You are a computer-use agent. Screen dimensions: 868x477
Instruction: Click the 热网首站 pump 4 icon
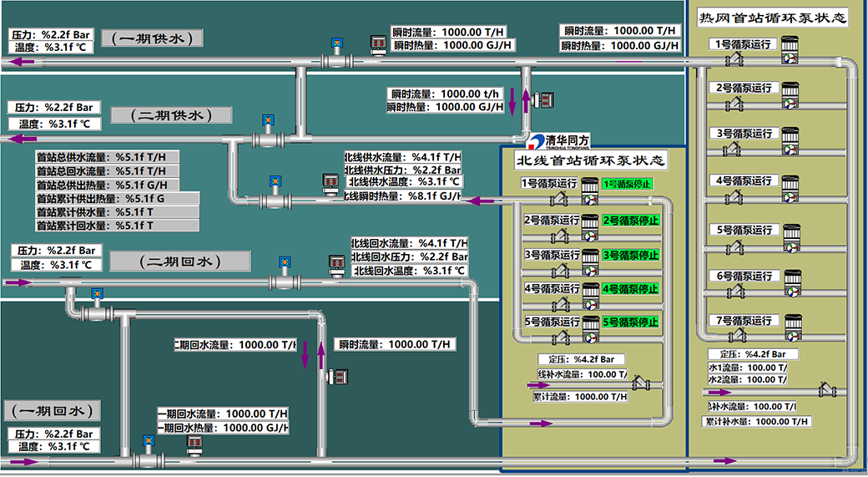point(790,188)
